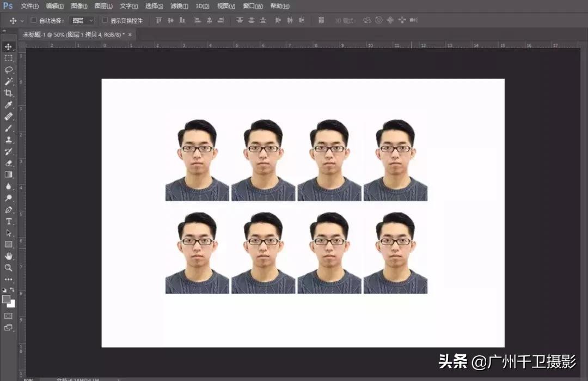Expand hidden tools via toolbar ellipsis
This screenshot has height=381, width=588.
point(8,279)
